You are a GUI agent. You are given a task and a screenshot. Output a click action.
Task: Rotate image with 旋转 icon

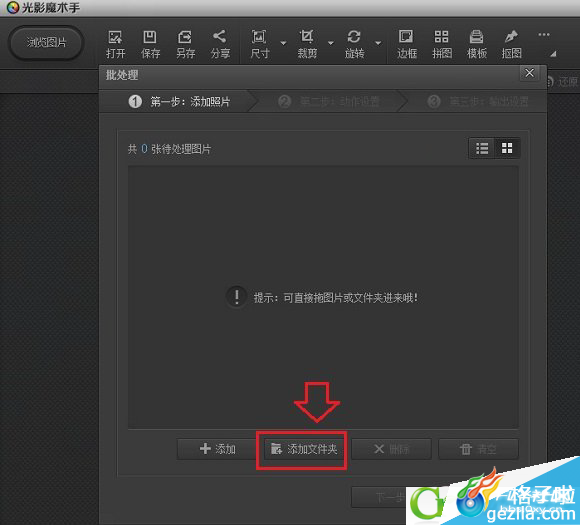point(354,44)
